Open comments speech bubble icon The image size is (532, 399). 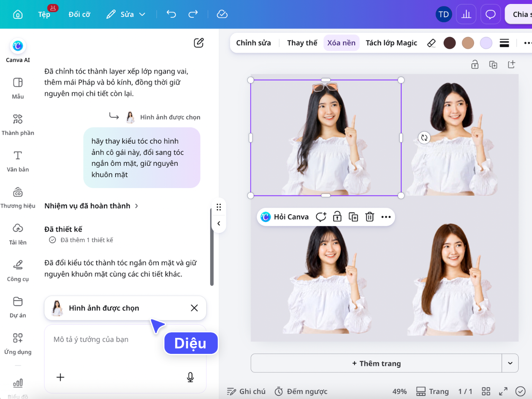point(491,14)
